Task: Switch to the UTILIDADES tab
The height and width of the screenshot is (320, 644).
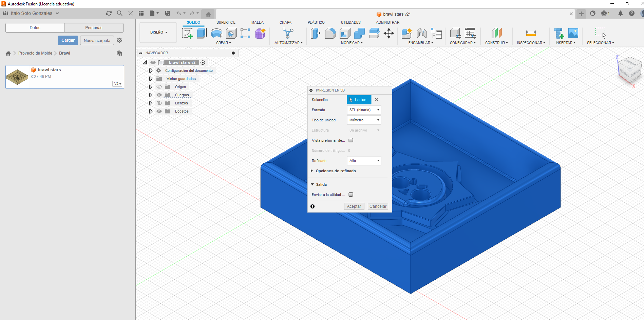Action: coord(351,22)
